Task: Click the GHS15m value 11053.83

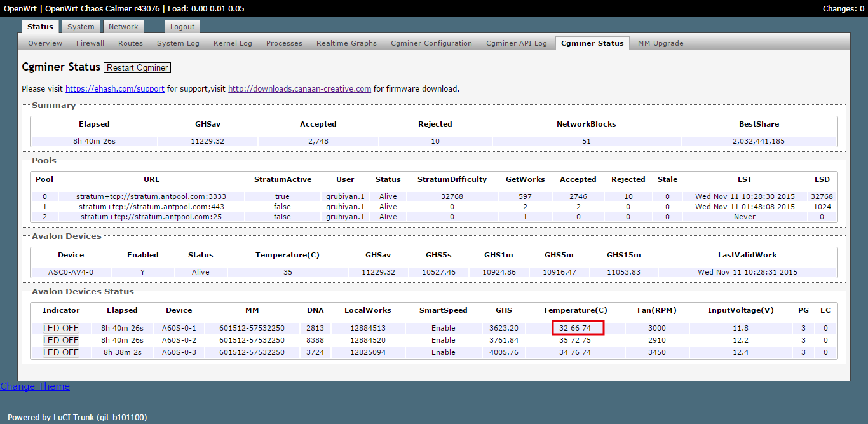Action: click(623, 272)
